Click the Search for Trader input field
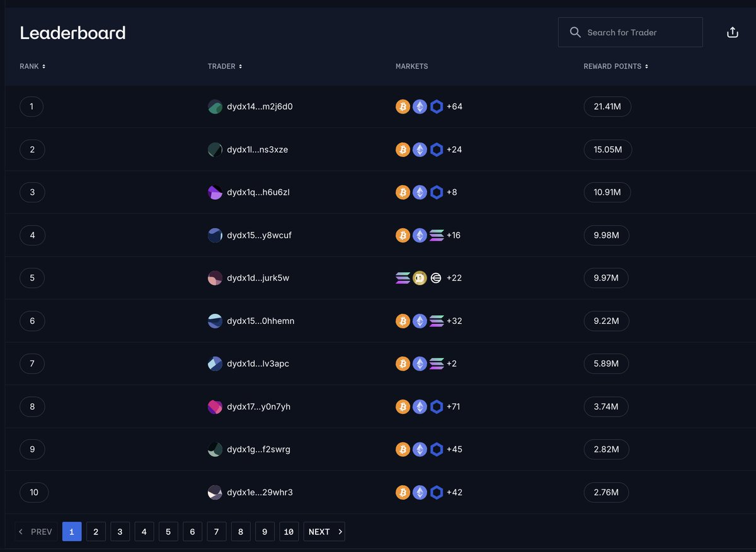The image size is (756, 552). pyautogui.click(x=631, y=32)
